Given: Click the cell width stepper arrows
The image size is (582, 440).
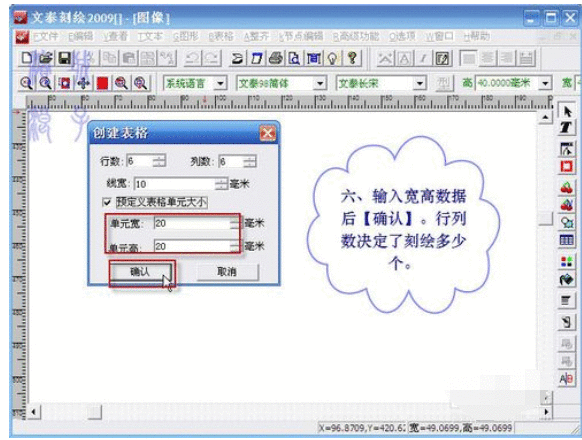Looking at the screenshot, I should [x=235, y=223].
